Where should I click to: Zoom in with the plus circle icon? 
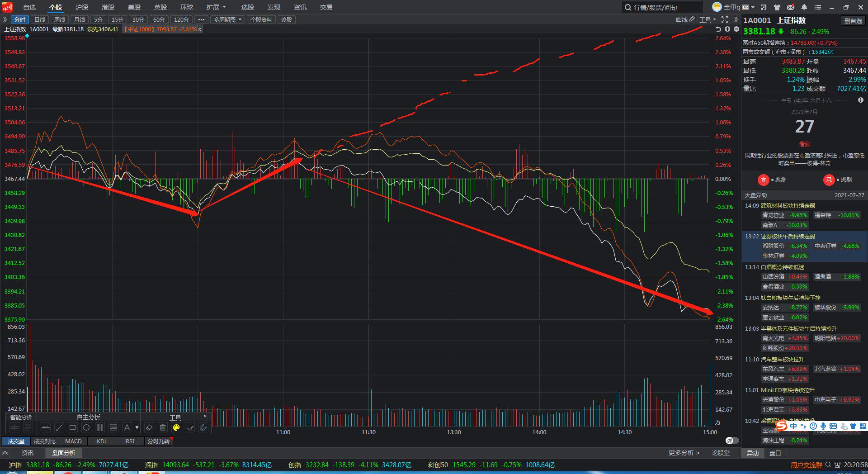point(727,29)
